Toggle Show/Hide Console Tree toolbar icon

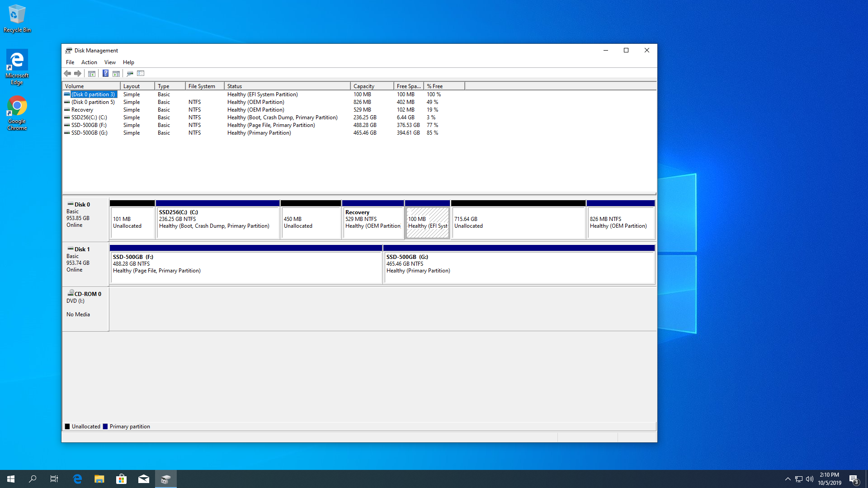92,73
